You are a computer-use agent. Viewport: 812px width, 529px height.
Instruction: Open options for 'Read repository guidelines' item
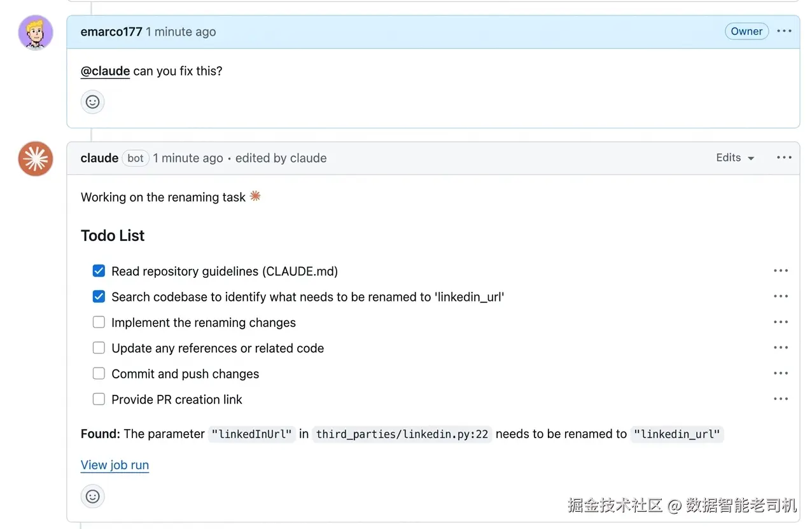pos(781,271)
